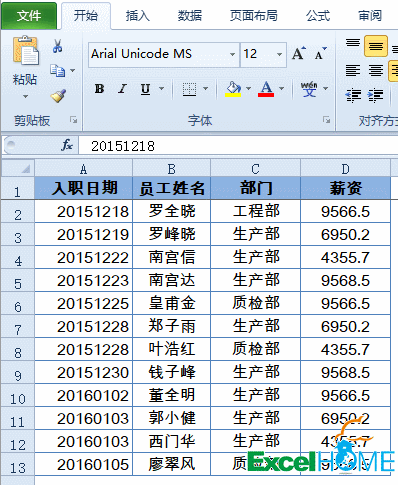Switch to the 页面布局 tab
This screenshot has height=485, width=398.
(254, 16)
